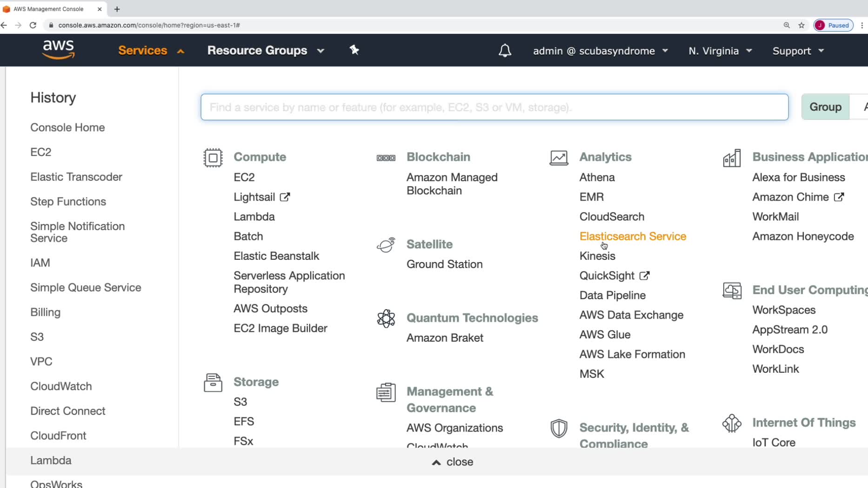The image size is (868, 488).
Task: Open the admin account menu
Action: click(600, 51)
